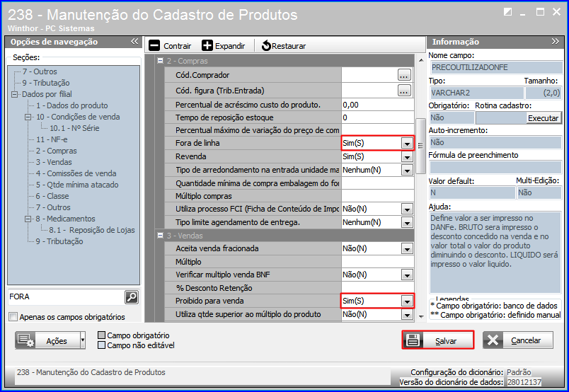
Task: Toggle Campo obrigatório checkbox
Action: point(102,335)
